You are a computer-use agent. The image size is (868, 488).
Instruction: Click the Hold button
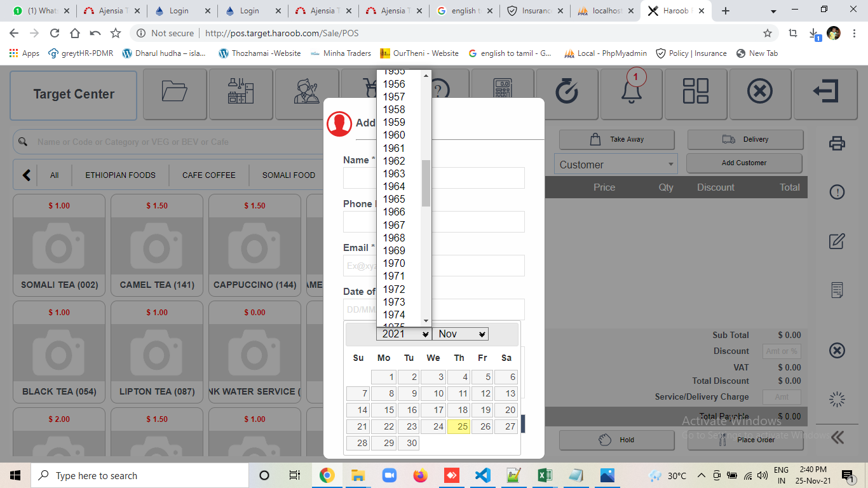(x=617, y=440)
